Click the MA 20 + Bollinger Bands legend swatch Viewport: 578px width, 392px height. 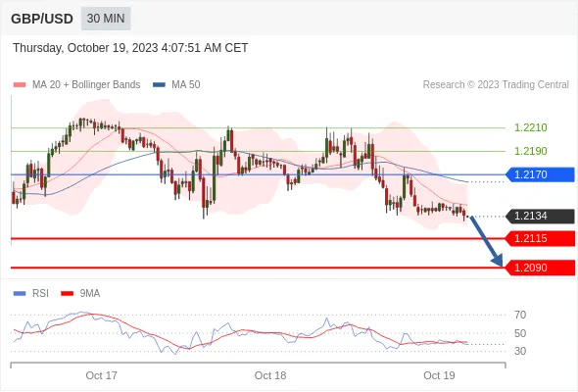coord(20,85)
